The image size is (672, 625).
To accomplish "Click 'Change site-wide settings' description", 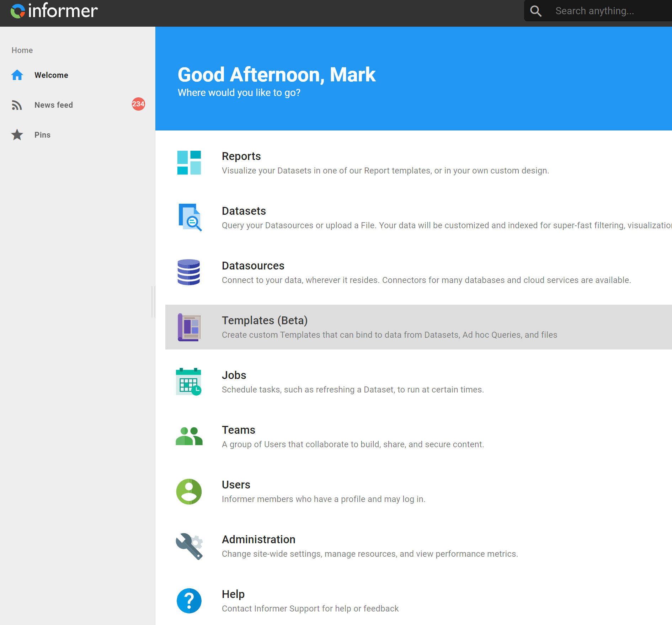I will [370, 554].
